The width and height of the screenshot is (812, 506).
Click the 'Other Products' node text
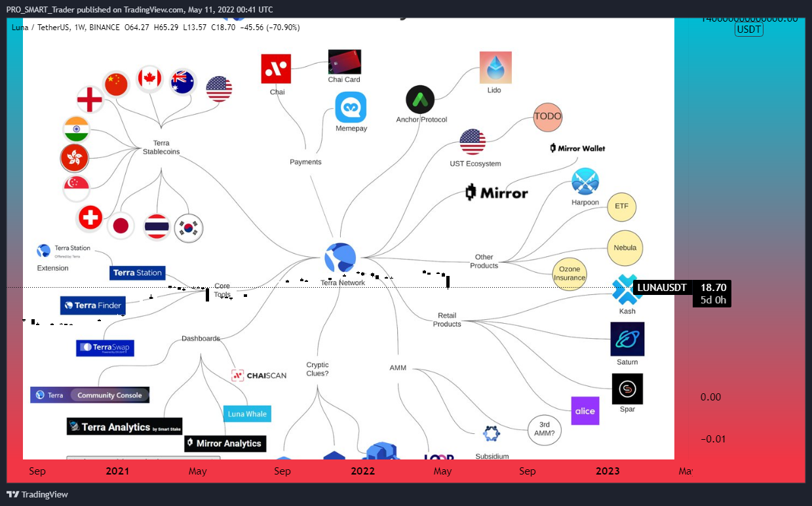pyautogui.click(x=484, y=262)
